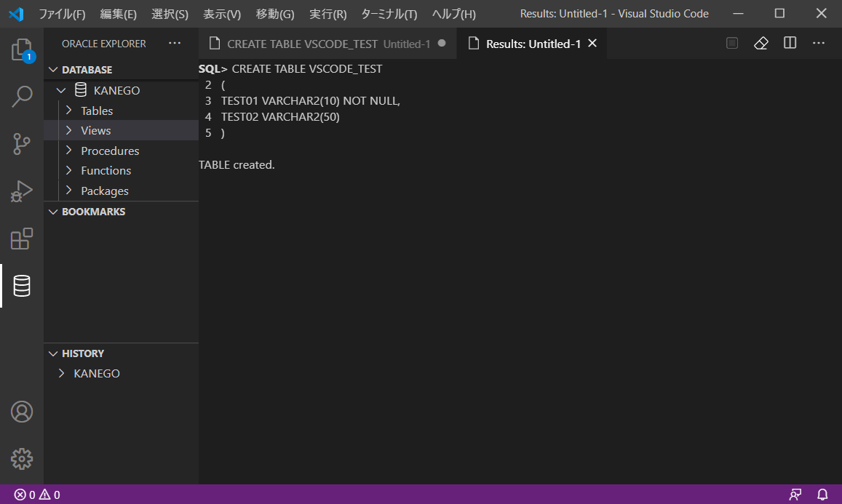This screenshot has width=842, height=504.
Task: Open the Run and Debug view
Action: 22,191
